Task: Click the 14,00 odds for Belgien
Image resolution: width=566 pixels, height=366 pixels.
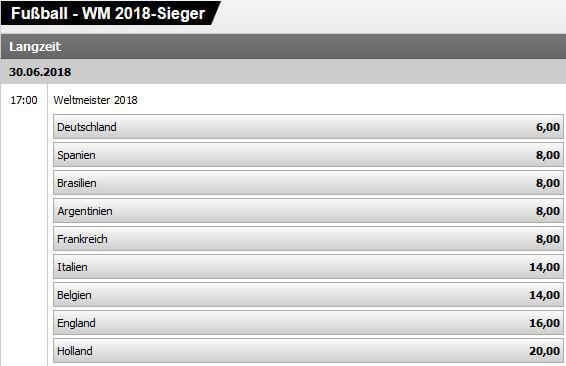Action: (x=544, y=295)
